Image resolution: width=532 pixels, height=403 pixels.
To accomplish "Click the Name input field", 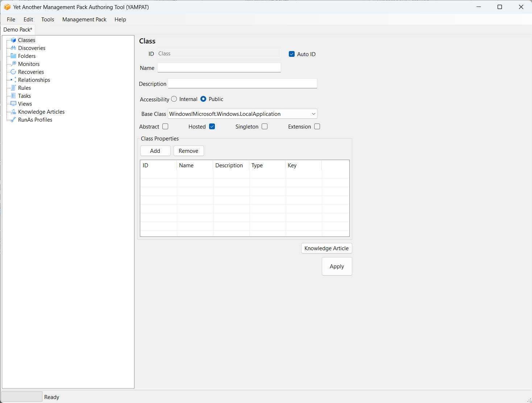I will (219, 68).
